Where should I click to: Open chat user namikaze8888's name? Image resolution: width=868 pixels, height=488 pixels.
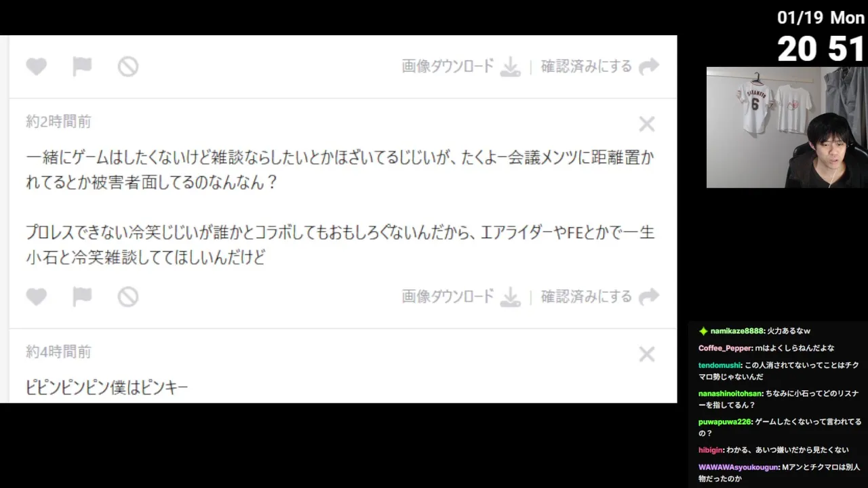(737, 331)
